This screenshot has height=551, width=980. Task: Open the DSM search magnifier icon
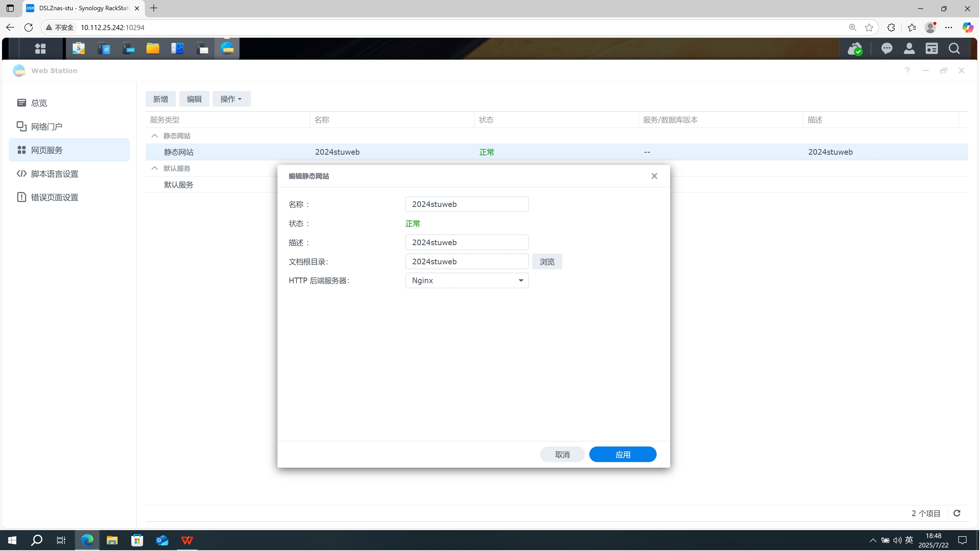point(954,49)
